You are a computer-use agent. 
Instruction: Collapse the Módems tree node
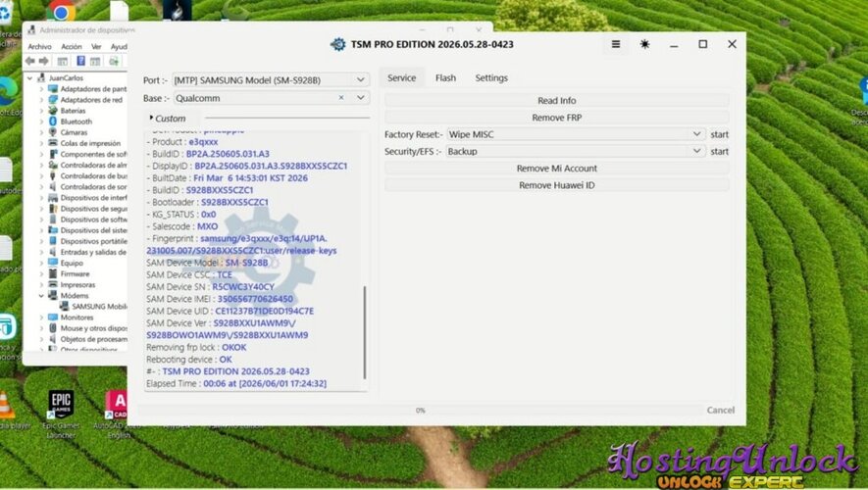tap(41, 296)
